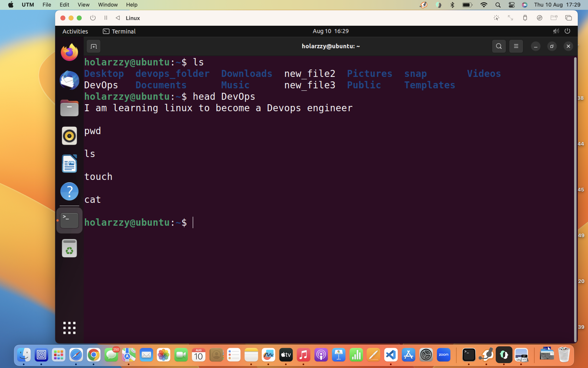The height and width of the screenshot is (368, 588).
Task: Open App Store from macOS dock
Action: [x=409, y=355]
